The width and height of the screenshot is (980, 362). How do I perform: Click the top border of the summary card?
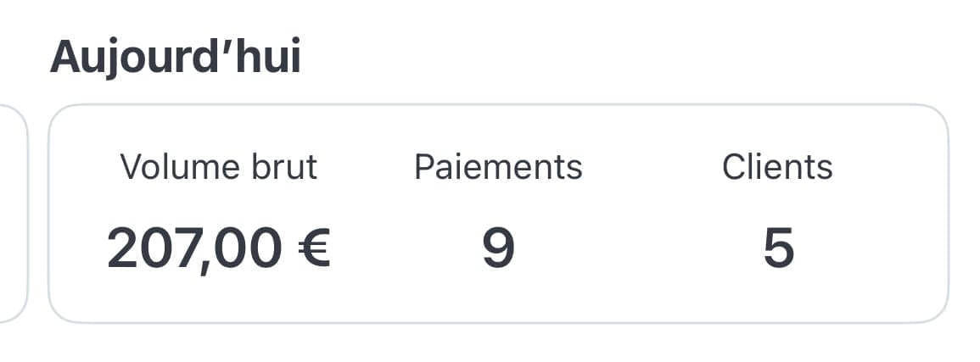point(498,105)
